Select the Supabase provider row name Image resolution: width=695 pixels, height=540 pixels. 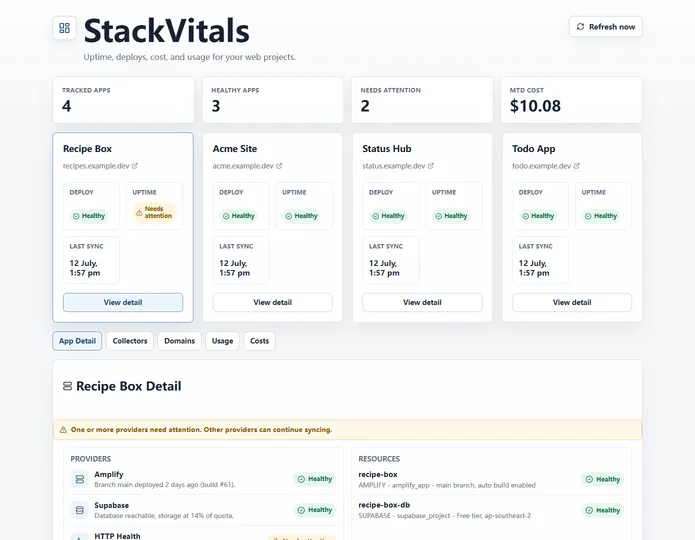(112, 505)
